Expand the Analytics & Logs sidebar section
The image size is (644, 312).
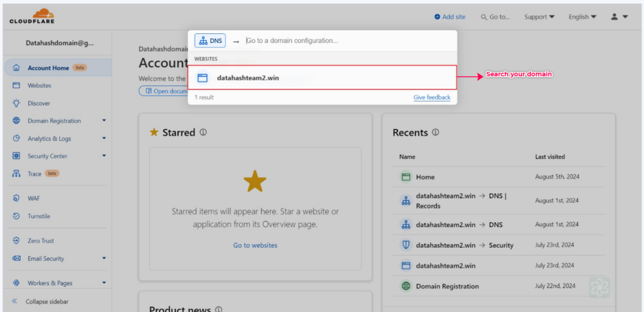point(104,138)
